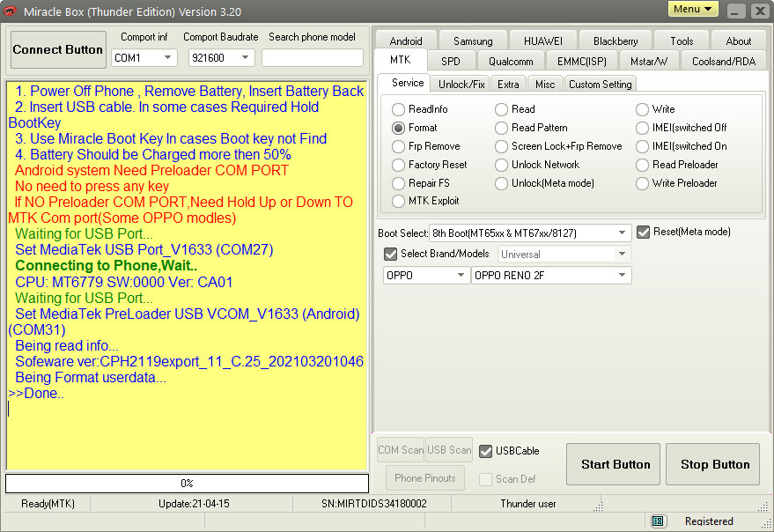774x532 pixels.
Task: Expand the Boot Select dropdown
Action: [530, 233]
